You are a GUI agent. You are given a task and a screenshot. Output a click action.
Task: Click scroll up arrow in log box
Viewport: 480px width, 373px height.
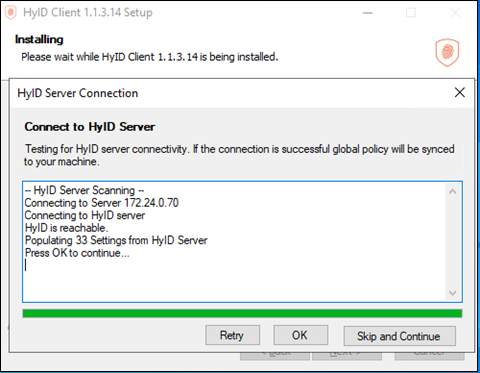[x=452, y=192]
